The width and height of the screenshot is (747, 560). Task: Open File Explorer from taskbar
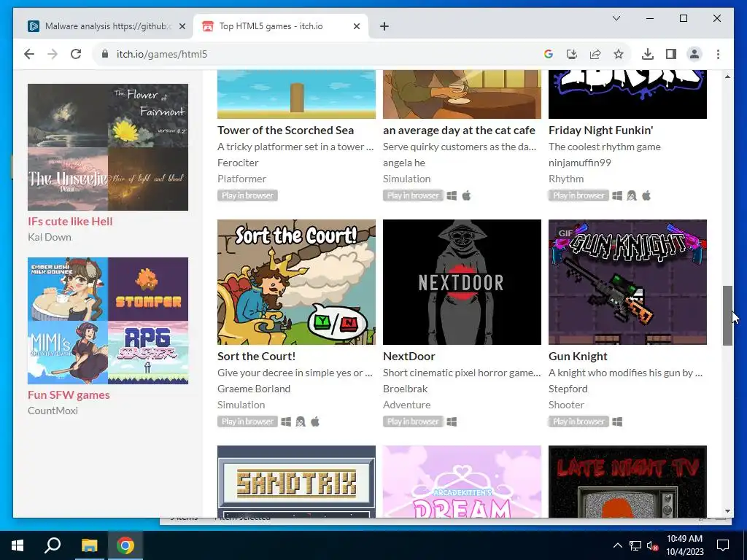click(89, 545)
